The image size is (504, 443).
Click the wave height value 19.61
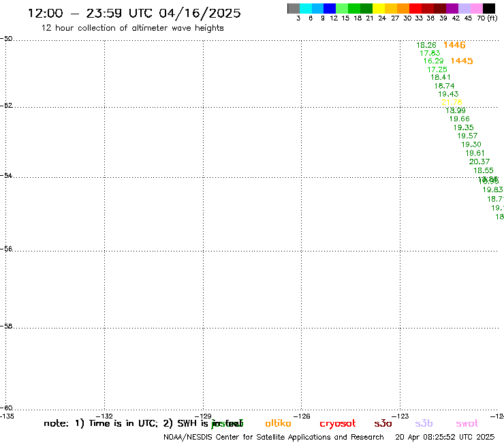[x=475, y=153]
